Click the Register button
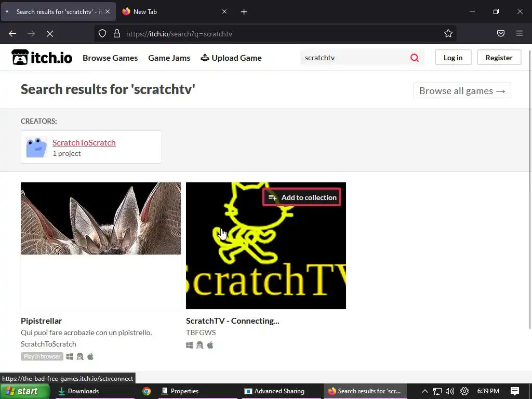Image resolution: width=532 pixels, height=399 pixels. click(x=499, y=57)
